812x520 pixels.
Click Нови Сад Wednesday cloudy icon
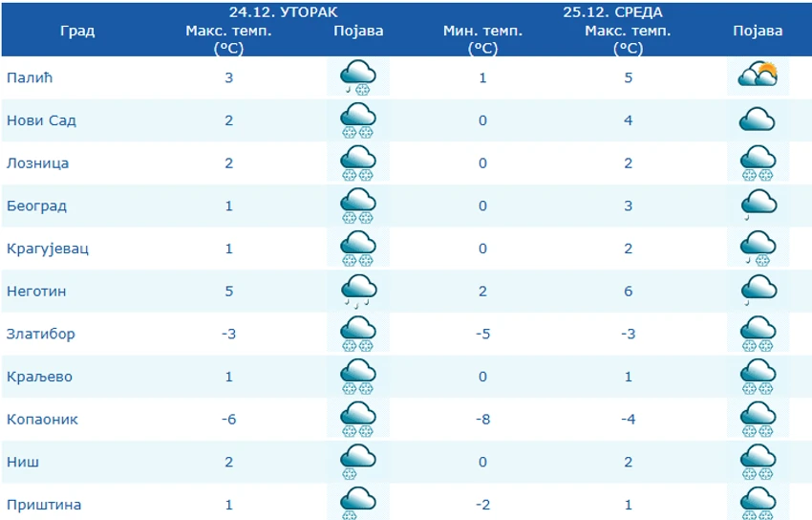click(758, 119)
